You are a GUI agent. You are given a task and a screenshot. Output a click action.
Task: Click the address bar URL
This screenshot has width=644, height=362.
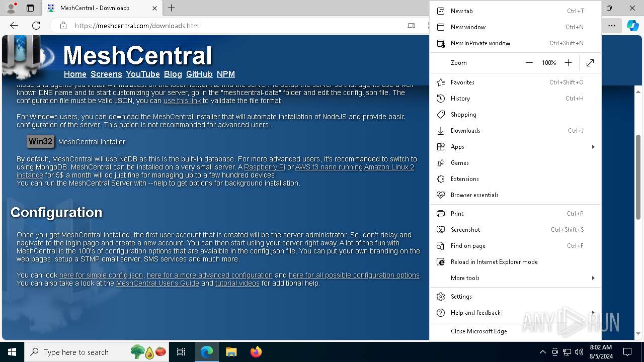click(138, 26)
